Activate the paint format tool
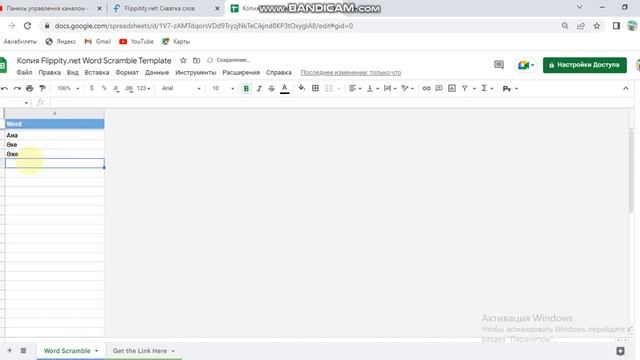Viewport: 640px width, 360px height. pyautogui.click(x=42, y=89)
